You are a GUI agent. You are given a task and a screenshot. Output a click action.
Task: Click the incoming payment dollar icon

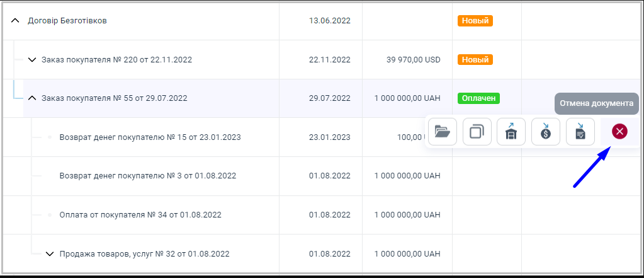(x=546, y=132)
